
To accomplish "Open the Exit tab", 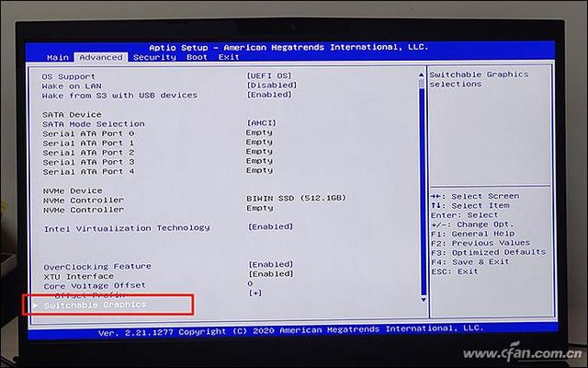I will pyautogui.click(x=229, y=57).
